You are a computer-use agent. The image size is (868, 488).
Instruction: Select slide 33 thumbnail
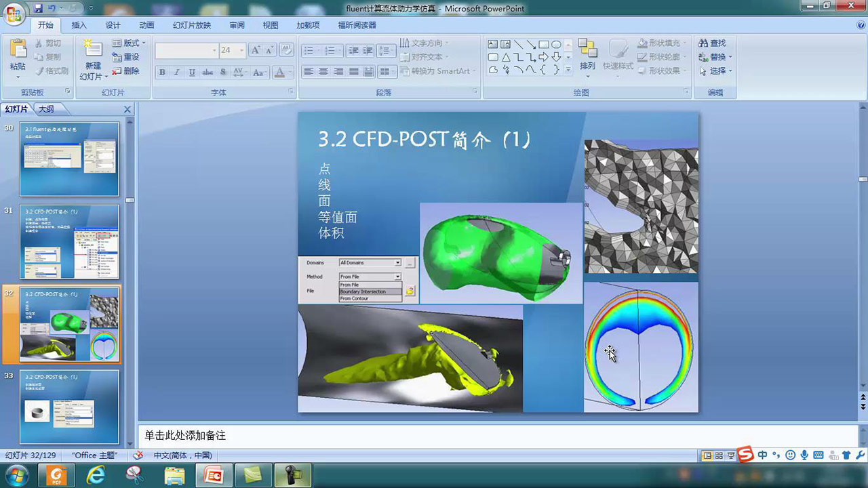69,407
